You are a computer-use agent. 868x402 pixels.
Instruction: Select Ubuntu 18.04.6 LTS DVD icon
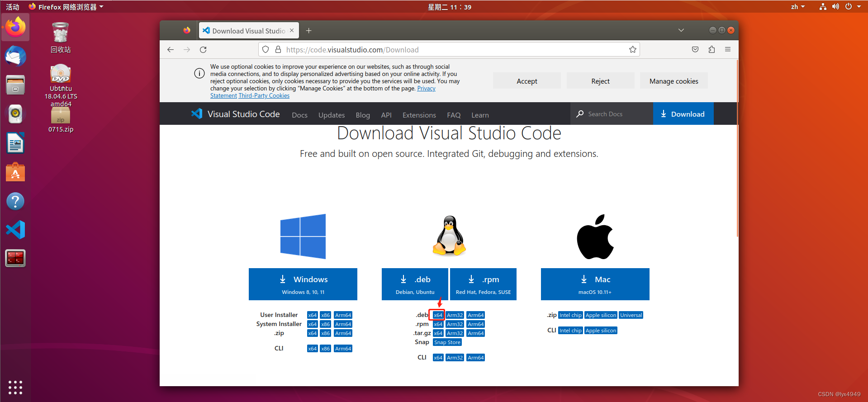[x=61, y=85]
